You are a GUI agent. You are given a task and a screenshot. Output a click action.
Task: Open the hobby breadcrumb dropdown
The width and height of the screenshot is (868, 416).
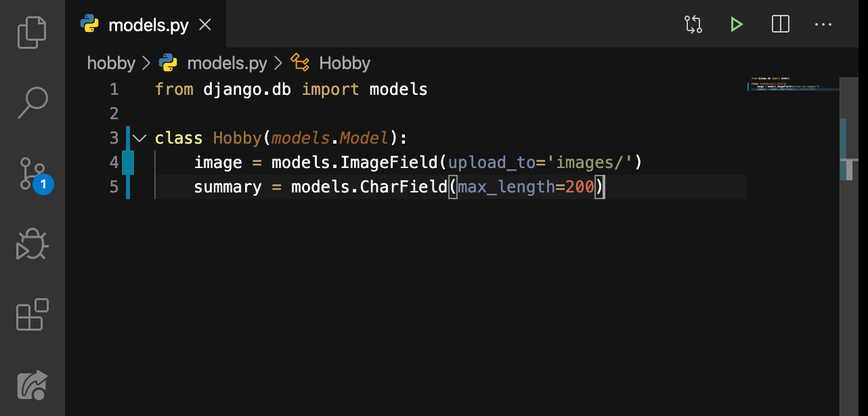point(111,62)
